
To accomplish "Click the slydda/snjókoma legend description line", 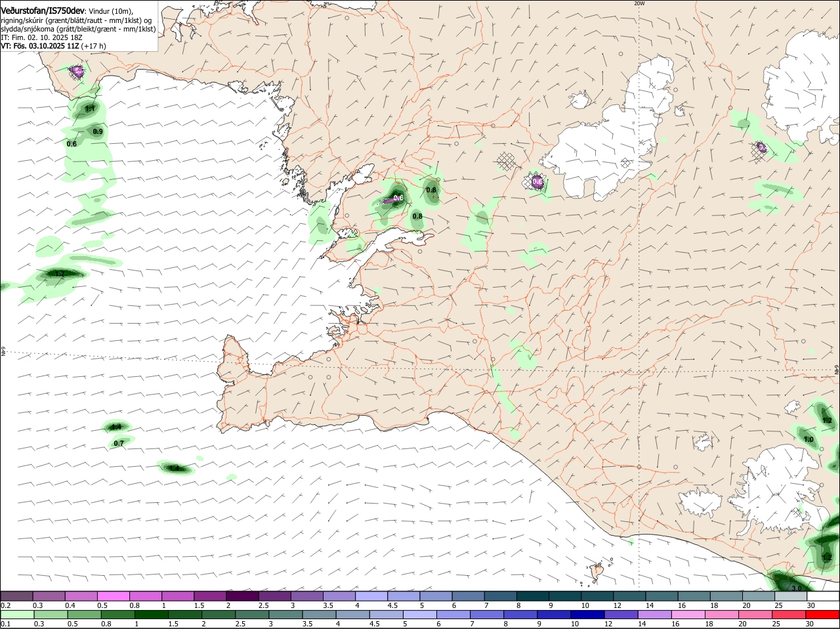I will pyautogui.click(x=78, y=29).
